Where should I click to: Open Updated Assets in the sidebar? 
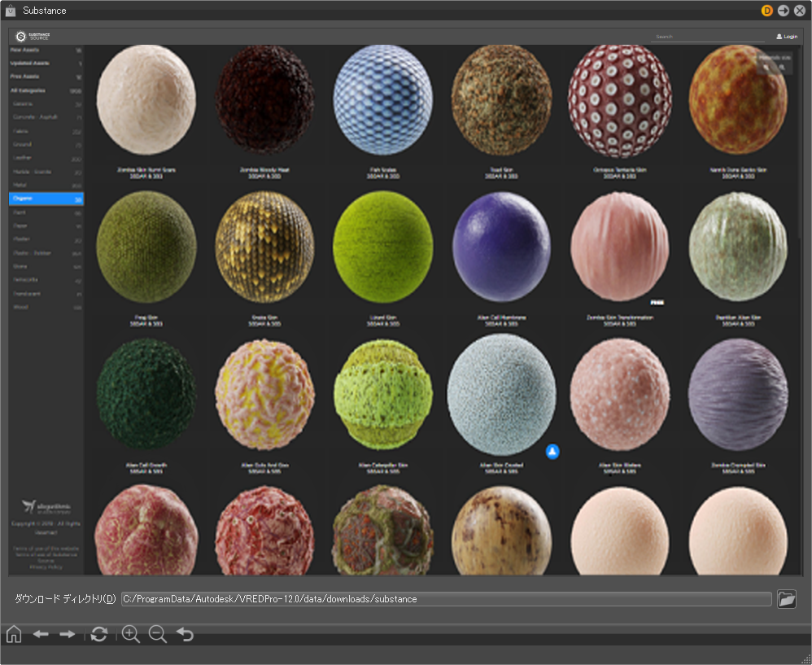pos(46,63)
